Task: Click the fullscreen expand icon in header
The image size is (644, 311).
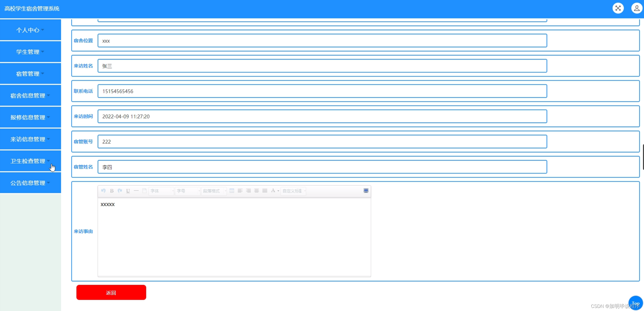Action: pyautogui.click(x=618, y=8)
